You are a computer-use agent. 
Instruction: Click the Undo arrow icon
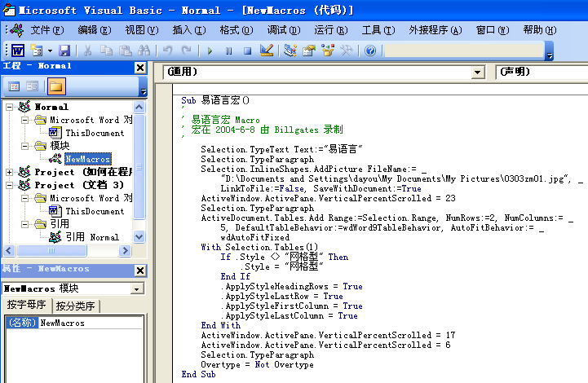(168, 51)
